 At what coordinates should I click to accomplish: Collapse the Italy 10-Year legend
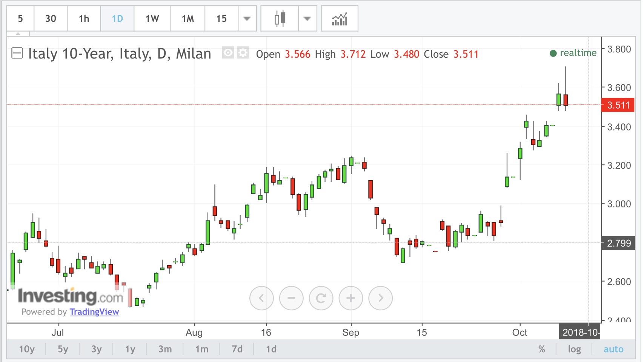(17, 53)
